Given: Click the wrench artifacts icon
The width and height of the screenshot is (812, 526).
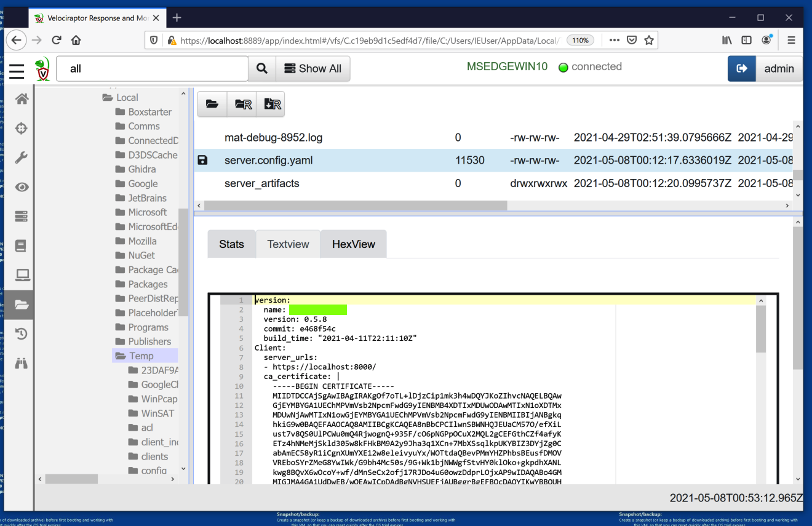Looking at the screenshot, I should [x=22, y=158].
